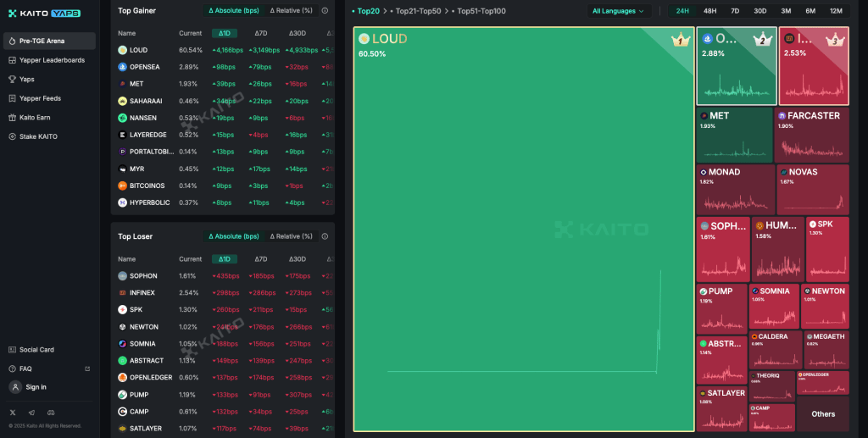
Task: Click the Sign in button
Action: [36, 387]
